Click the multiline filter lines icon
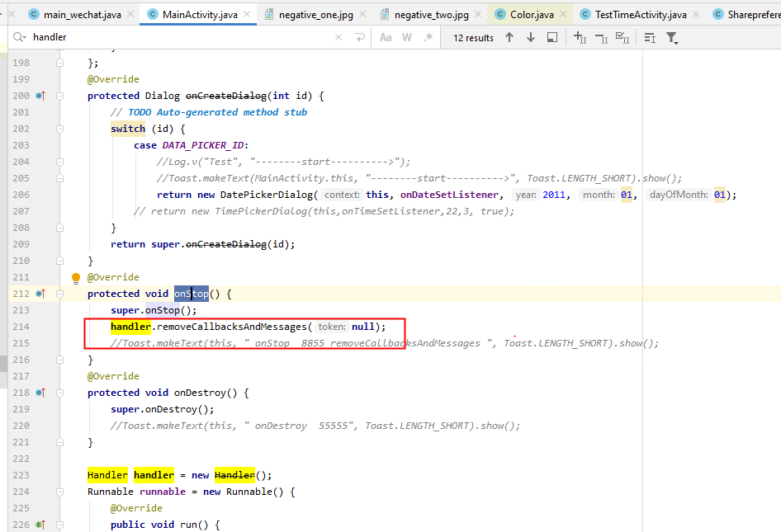 (650, 37)
